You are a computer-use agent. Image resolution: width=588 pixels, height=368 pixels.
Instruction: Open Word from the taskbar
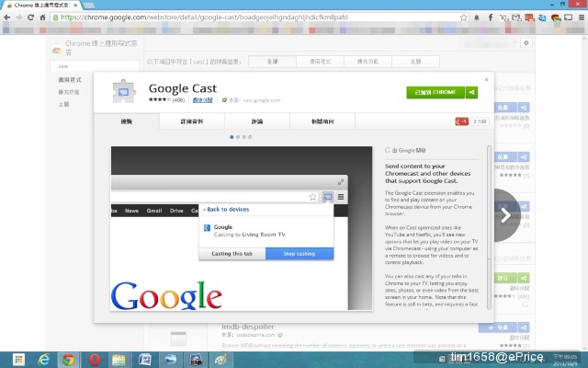point(145,360)
